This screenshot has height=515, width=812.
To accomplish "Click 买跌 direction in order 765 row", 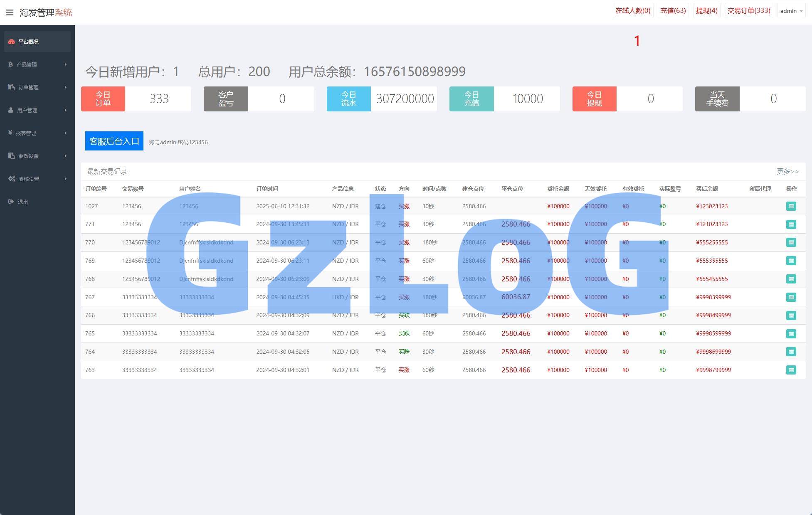I will pyautogui.click(x=404, y=333).
